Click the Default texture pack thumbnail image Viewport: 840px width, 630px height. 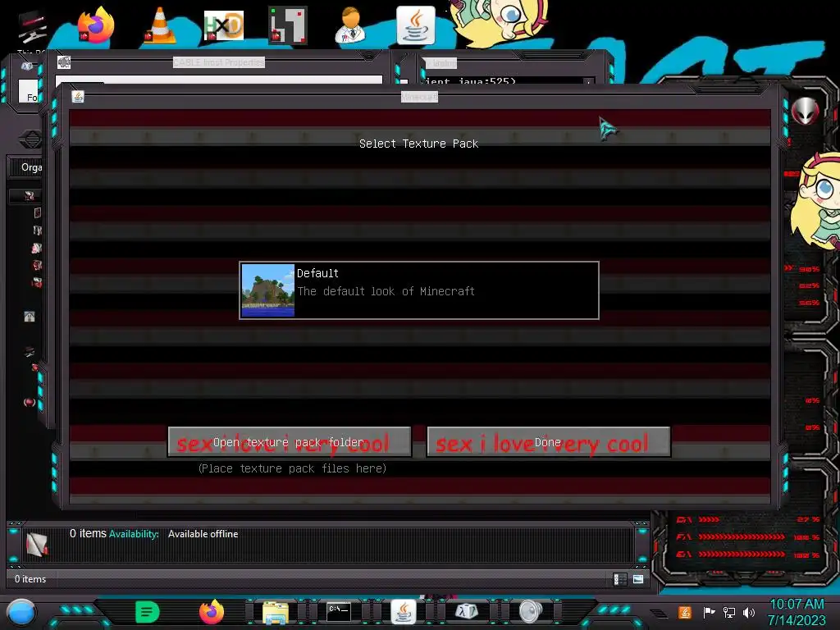pos(268,290)
